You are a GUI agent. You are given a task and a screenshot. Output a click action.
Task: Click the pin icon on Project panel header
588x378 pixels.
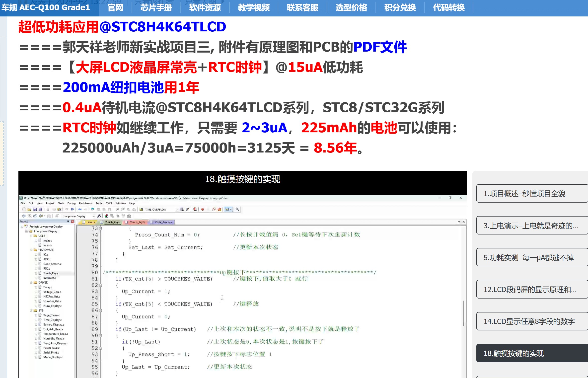pos(68,221)
